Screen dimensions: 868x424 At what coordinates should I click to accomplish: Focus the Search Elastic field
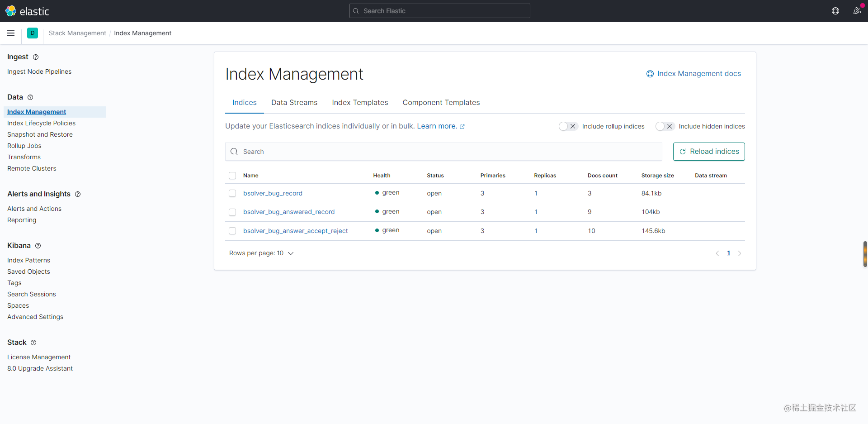click(x=440, y=11)
